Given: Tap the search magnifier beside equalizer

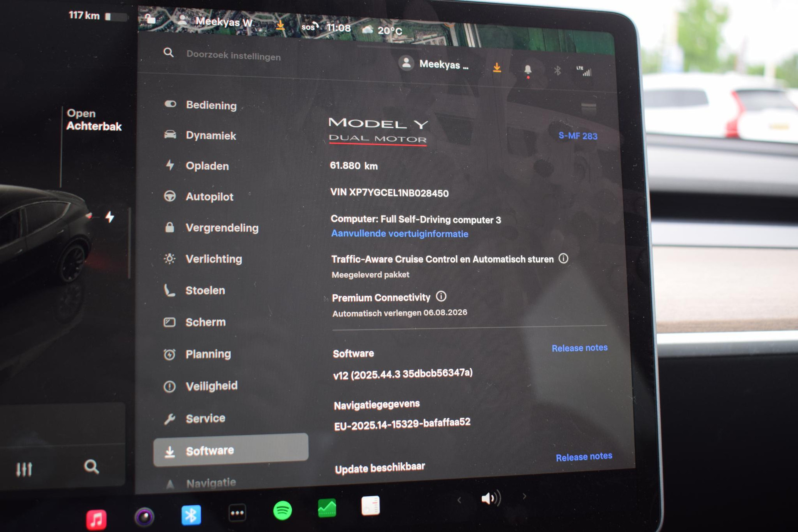Looking at the screenshot, I should point(91,467).
